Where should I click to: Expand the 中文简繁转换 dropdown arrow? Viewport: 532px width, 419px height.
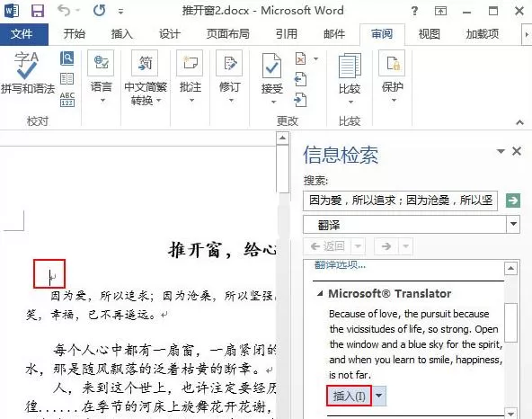[x=158, y=101]
